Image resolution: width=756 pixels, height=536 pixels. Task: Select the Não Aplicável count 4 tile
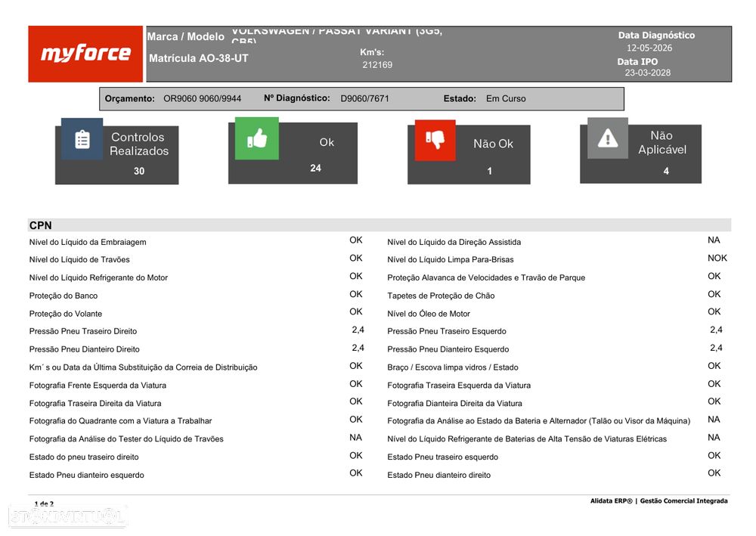640,153
